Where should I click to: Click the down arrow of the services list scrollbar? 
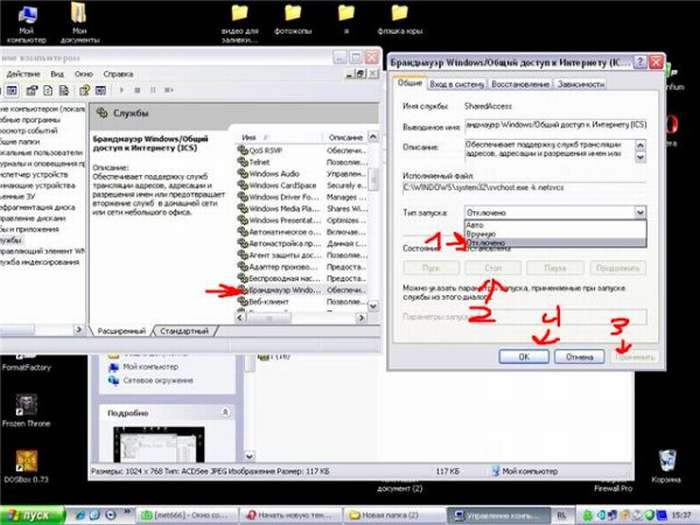coord(373,306)
